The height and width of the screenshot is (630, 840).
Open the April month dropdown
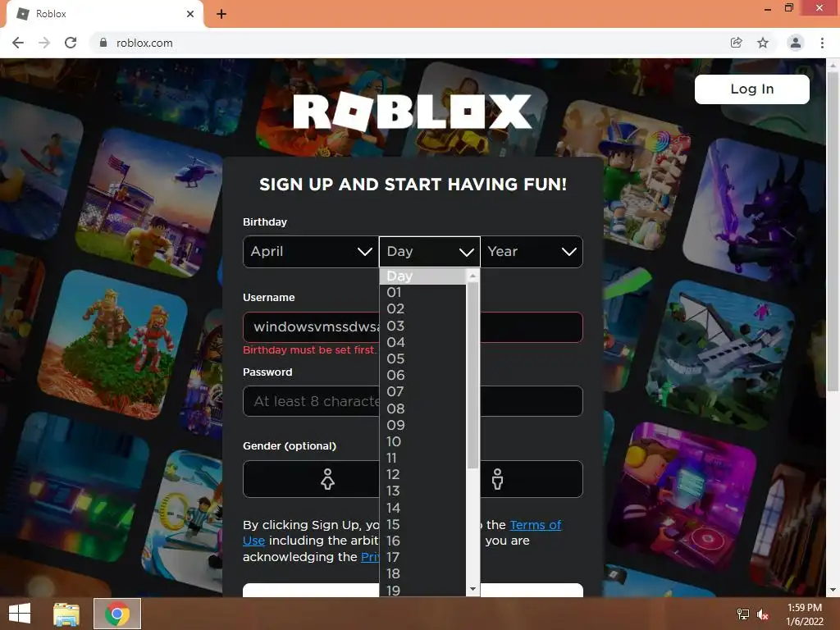click(x=311, y=252)
